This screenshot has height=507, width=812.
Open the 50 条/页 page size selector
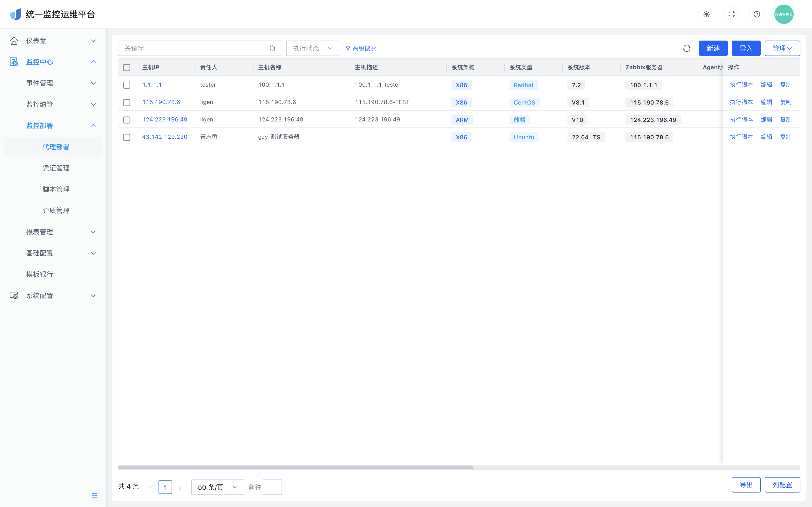tap(217, 487)
